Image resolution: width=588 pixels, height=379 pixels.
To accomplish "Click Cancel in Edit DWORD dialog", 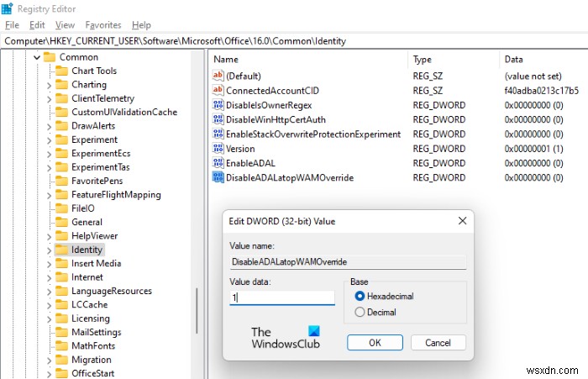I will coord(438,342).
